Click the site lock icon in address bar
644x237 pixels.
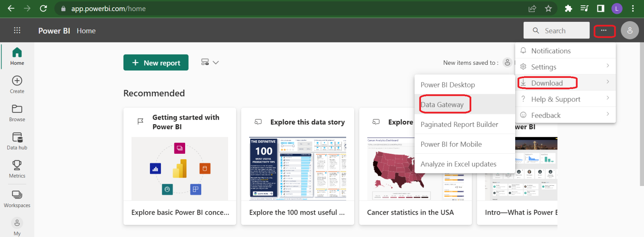[63, 8]
